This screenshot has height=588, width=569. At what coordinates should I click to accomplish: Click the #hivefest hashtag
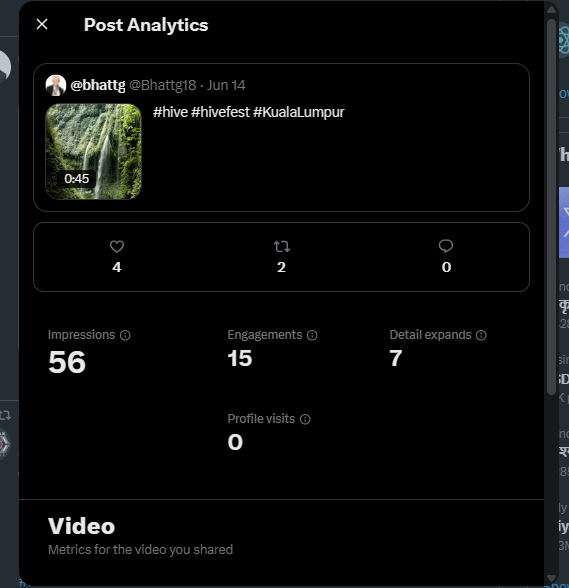pyautogui.click(x=220, y=112)
